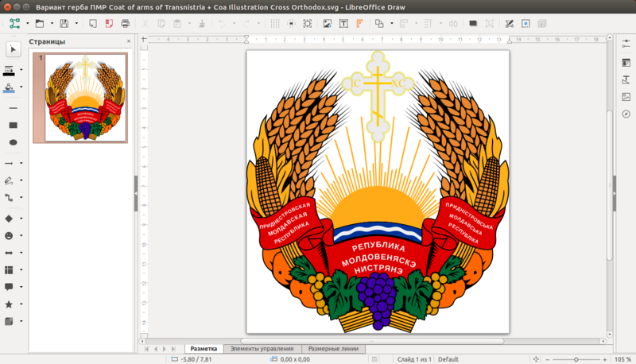Switch to Элементы управления tab

262,349
